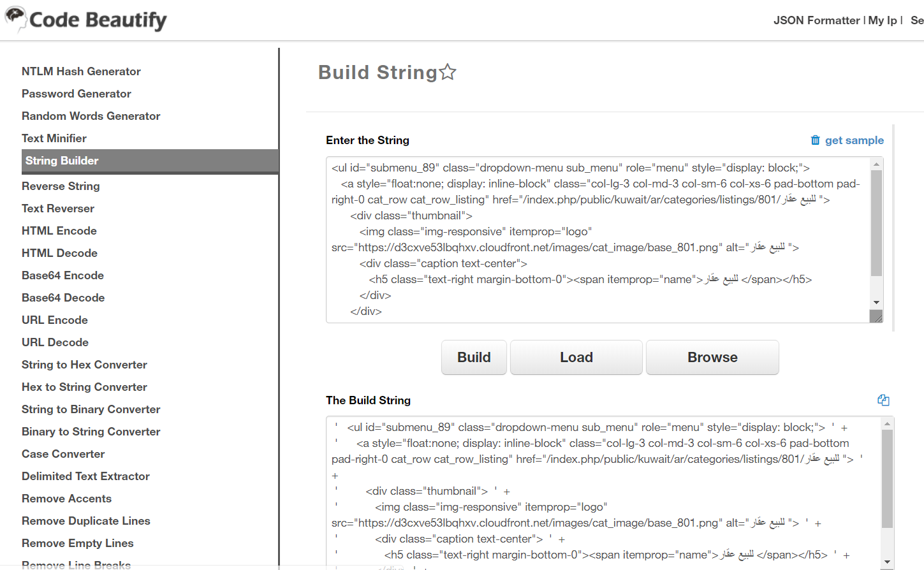Click input textarea scrollbar up arrow
The width and height of the screenshot is (924, 570).
[x=876, y=164]
